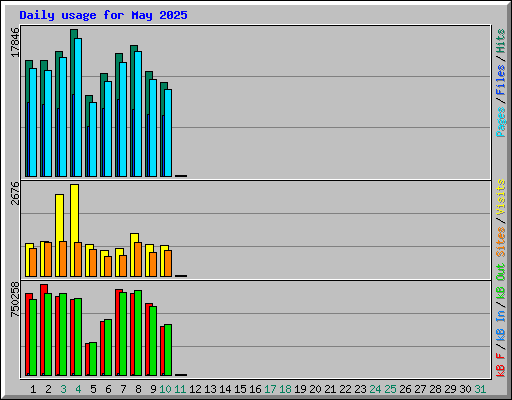
Task: Click the kB F legend label
Action: tap(501, 365)
